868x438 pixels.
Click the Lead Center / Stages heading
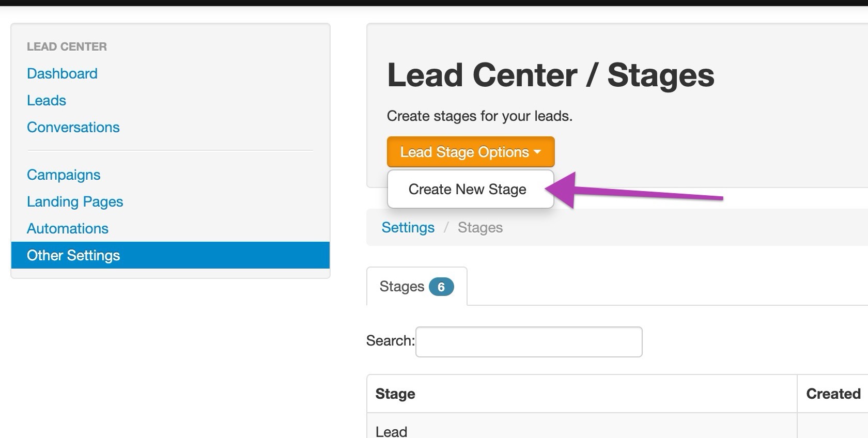(551, 75)
